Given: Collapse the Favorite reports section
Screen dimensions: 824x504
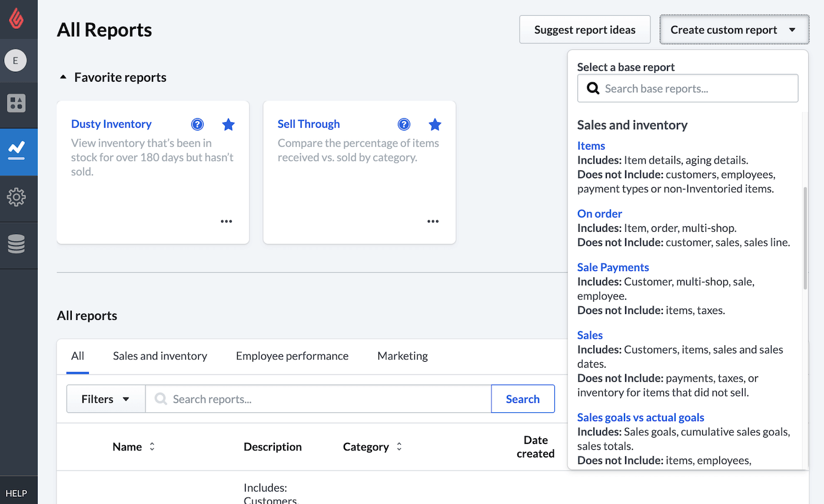Looking at the screenshot, I should pos(64,78).
